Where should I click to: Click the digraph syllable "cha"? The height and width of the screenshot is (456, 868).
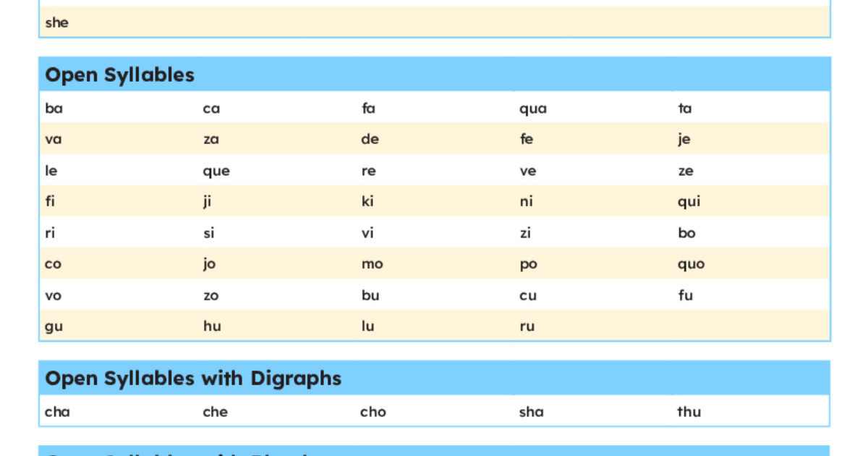coord(58,411)
